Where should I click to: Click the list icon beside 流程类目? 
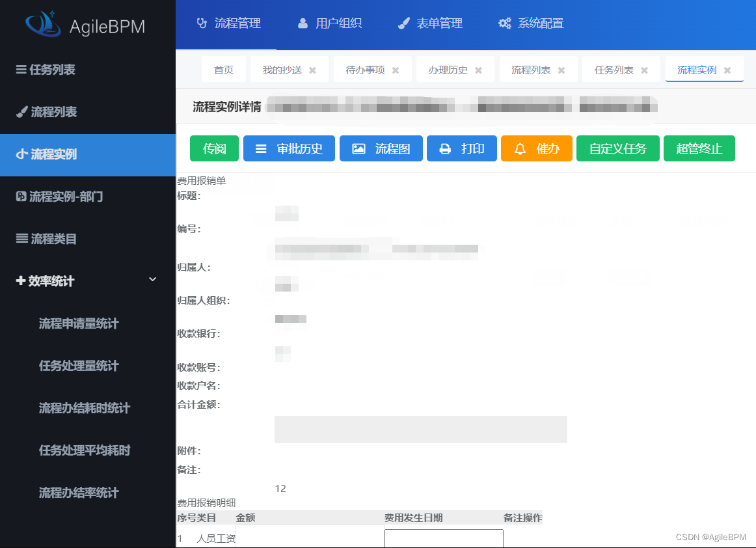tap(21, 240)
